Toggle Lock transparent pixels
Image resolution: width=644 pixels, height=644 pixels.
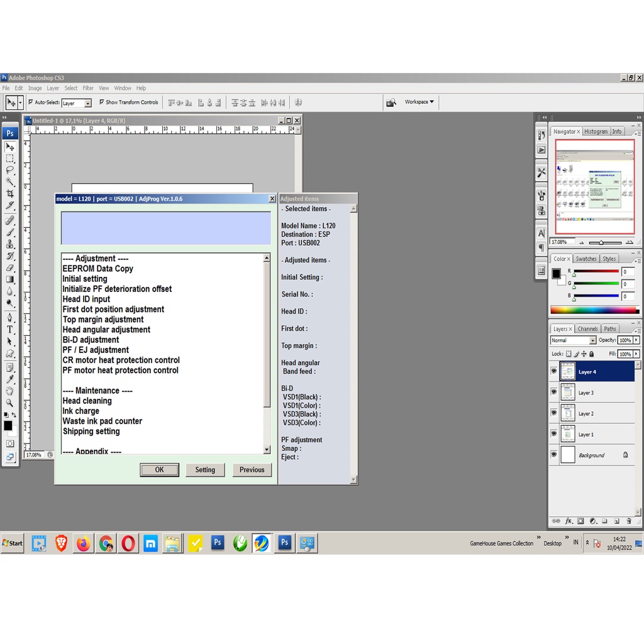(569, 353)
